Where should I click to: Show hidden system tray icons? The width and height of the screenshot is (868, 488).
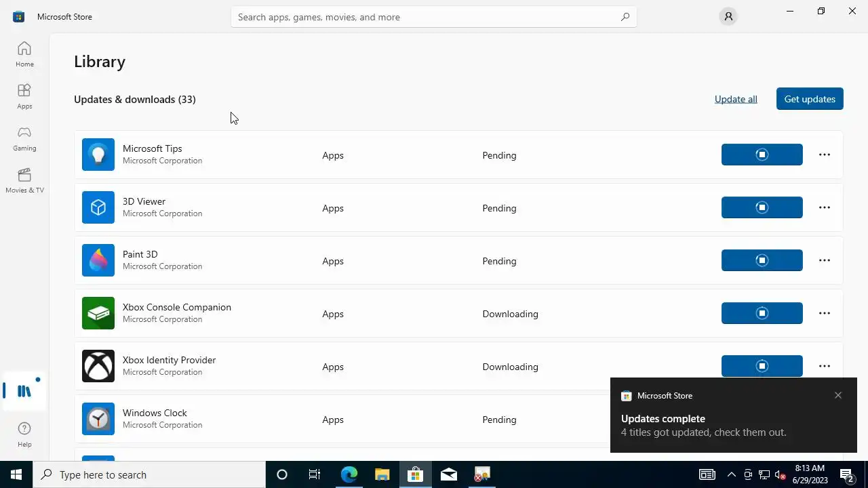(731, 474)
